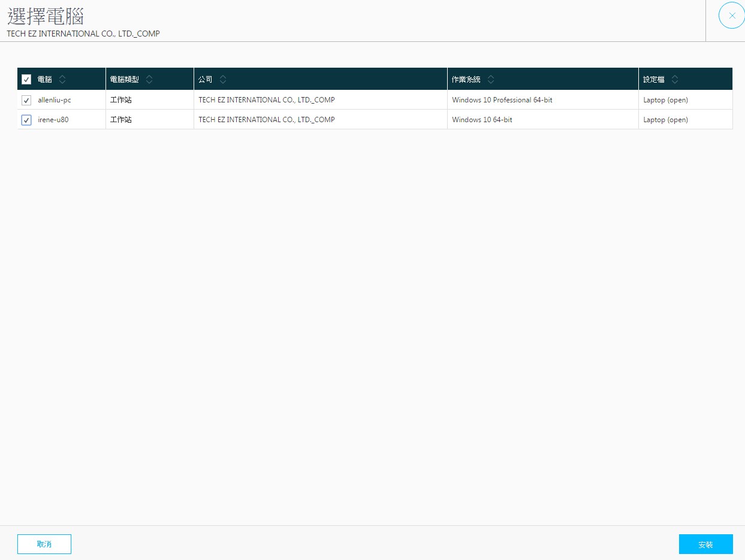The height and width of the screenshot is (560, 745).
Task: Uncheck the irene-u80 checkbox
Action: pyautogui.click(x=26, y=120)
